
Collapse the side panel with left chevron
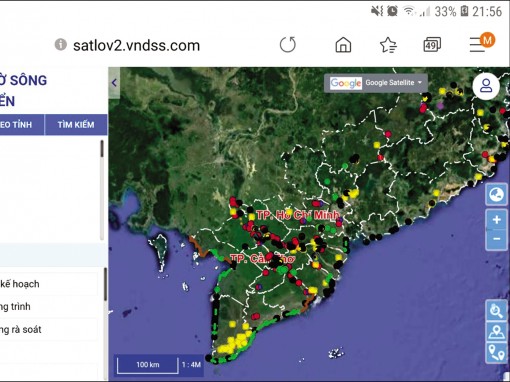coord(114,83)
